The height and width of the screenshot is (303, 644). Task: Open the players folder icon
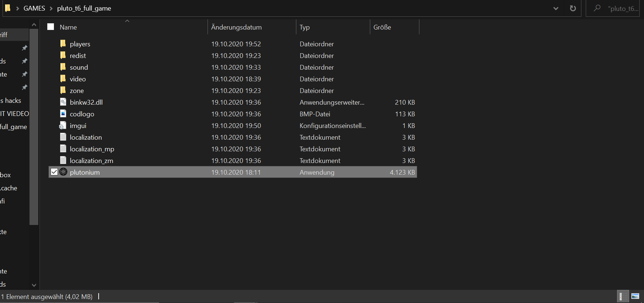coord(63,44)
